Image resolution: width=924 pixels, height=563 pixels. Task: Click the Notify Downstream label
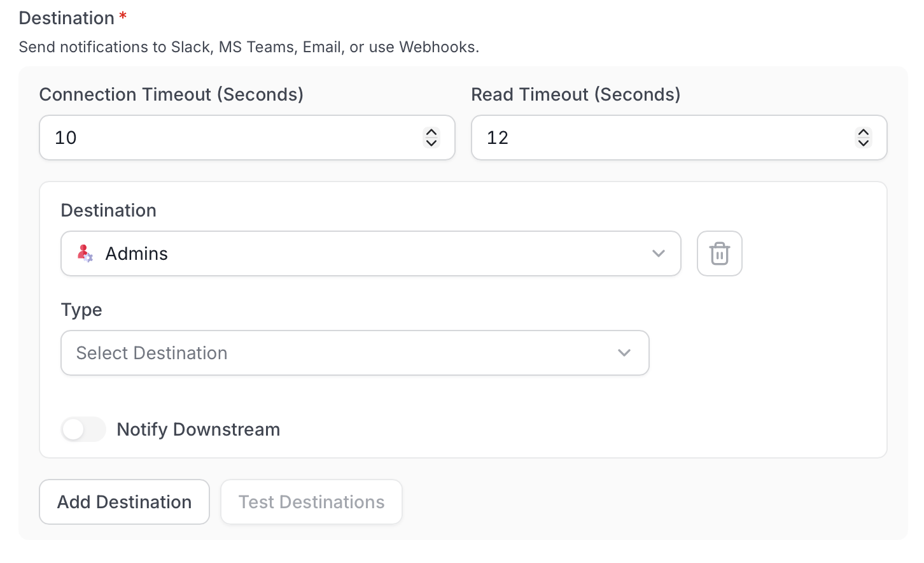click(199, 429)
